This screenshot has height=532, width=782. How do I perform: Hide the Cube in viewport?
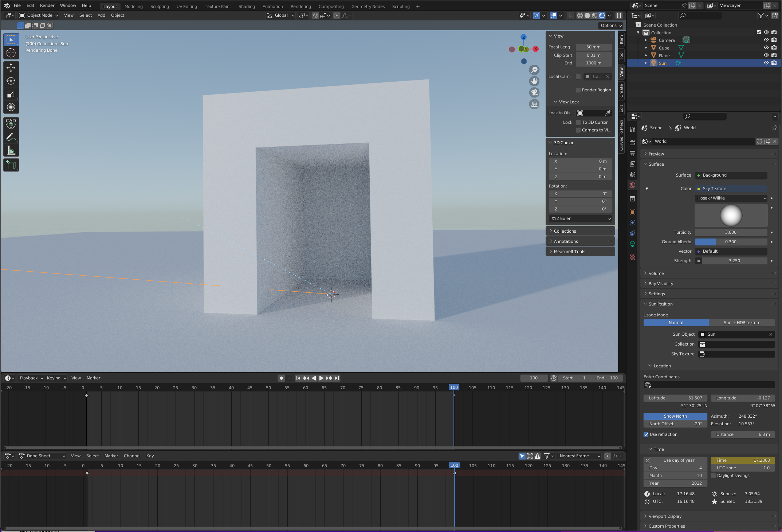[x=766, y=48]
